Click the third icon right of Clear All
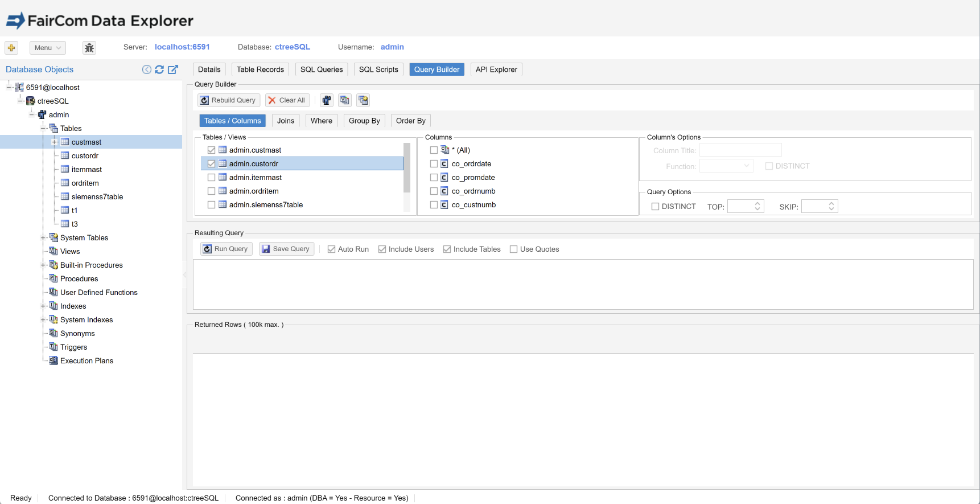 (x=363, y=100)
